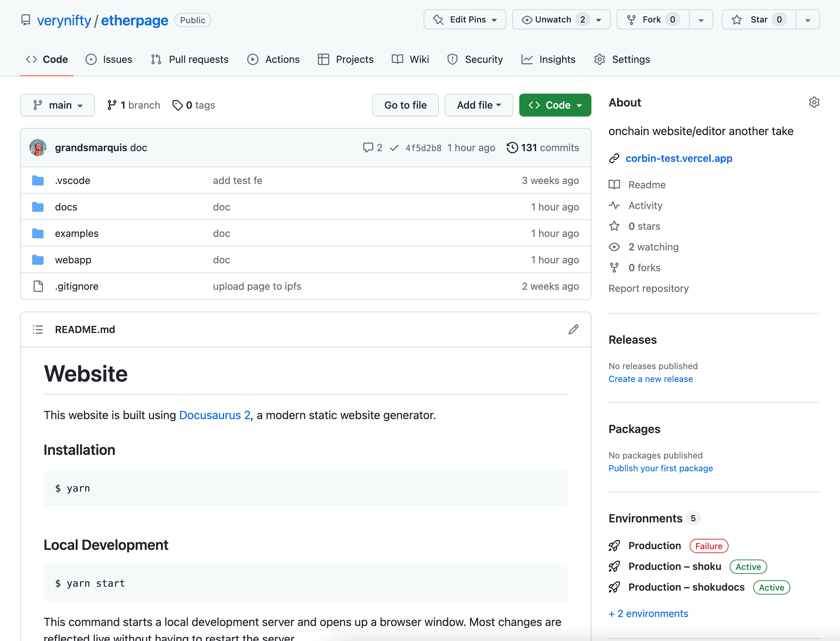The image size is (840, 641).
Task: Click Publish your first package link
Action: tap(660, 468)
